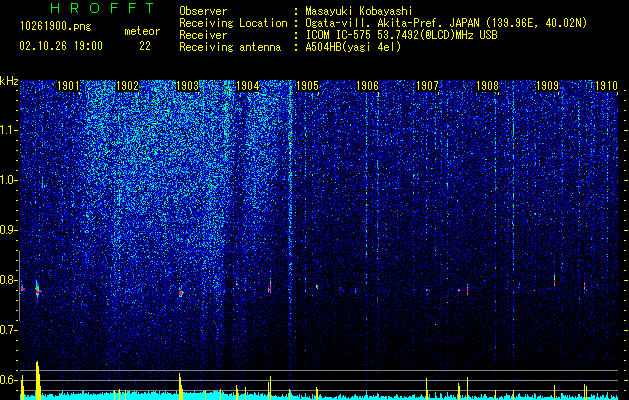Click the Ogata-vill. Akita-Pref. JAPAN location text
The width and height of the screenshot is (629, 400).
[x=391, y=23]
